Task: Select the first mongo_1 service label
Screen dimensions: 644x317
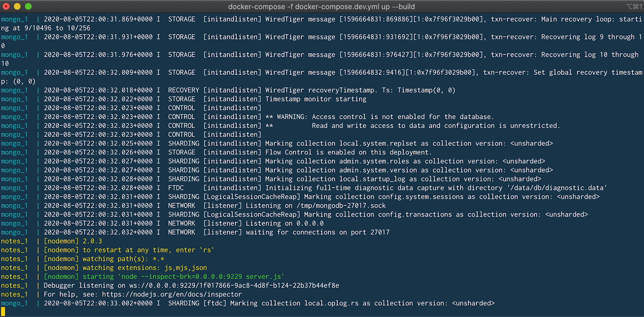Action: (x=15, y=19)
